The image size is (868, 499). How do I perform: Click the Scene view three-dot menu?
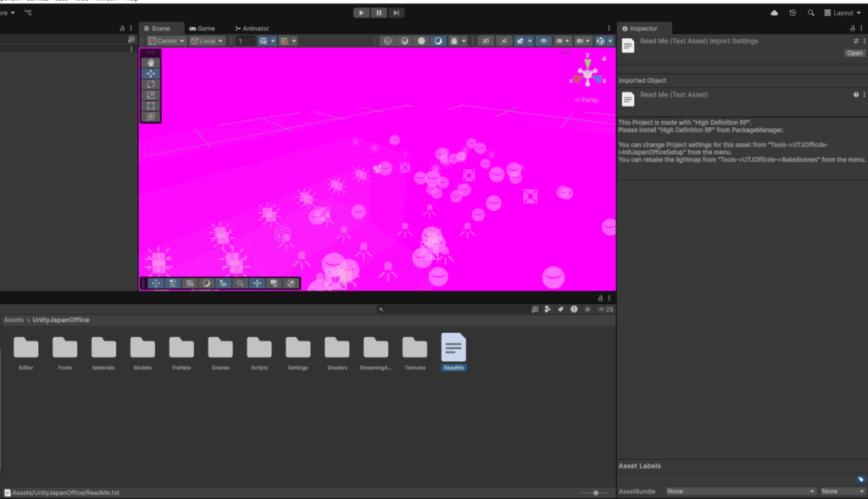[x=609, y=28]
